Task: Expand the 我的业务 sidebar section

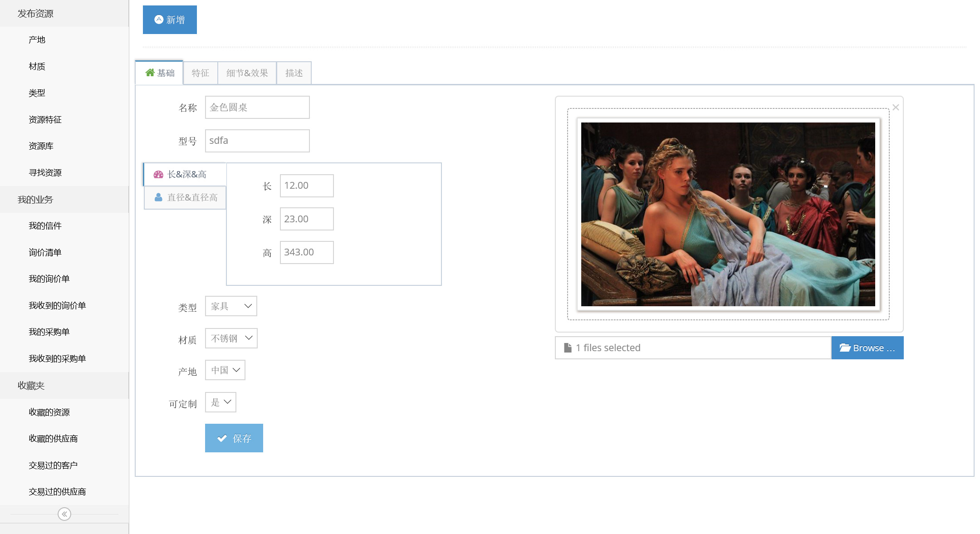Action: pyautogui.click(x=64, y=199)
